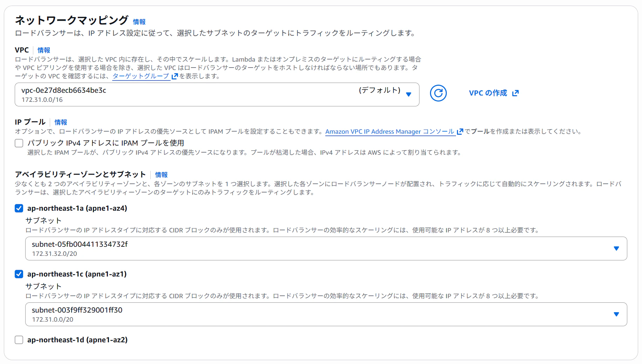Check ap-northeast-1d (apne1-az2) zone
642x364 pixels.
tap(19, 340)
